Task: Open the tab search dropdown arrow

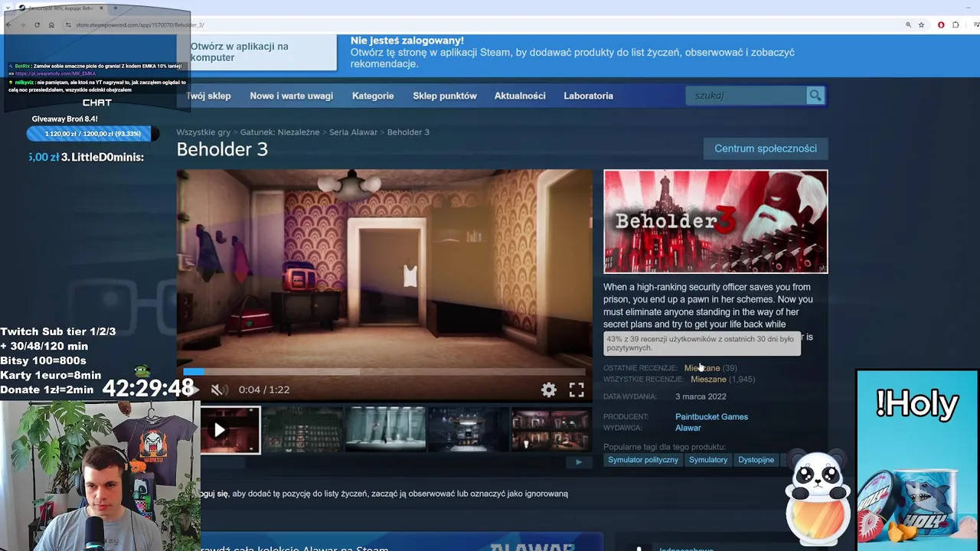Action: tap(8, 8)
